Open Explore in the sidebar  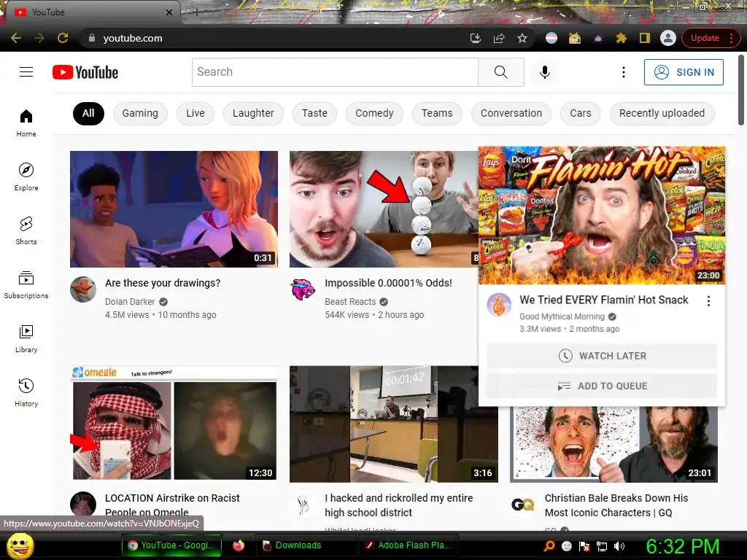click(x=26, y=176)
